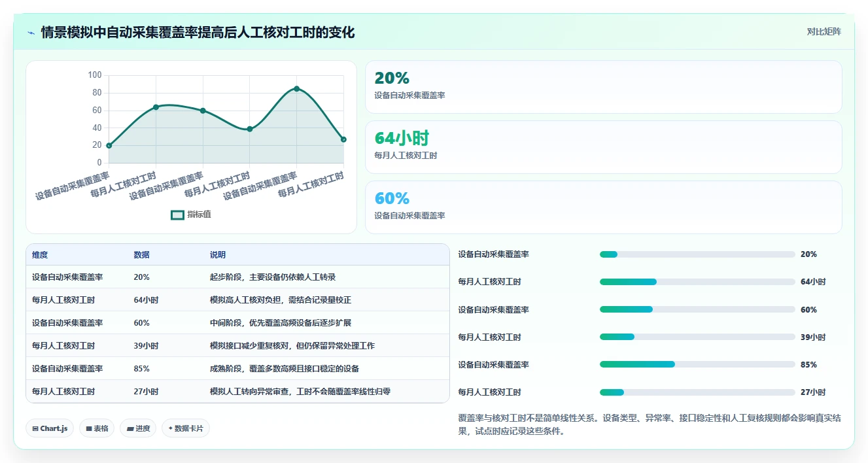Open the 20% 设备自动采集覆盖率 data card
The width and height of the screenshot is (868, 463).
pyautogui.click(x=603, y=87)
